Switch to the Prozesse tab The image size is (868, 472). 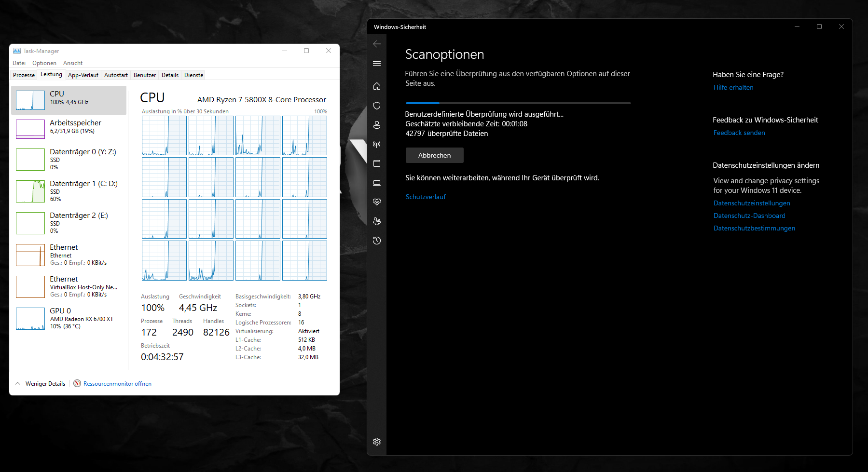pos(24,75)
